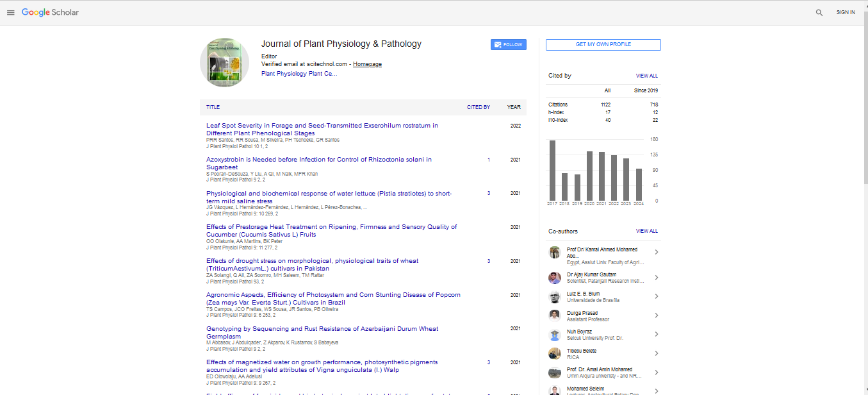This screenshot has width=868, height=395.
Task: Click GET MY OWN PROFILE button
Action: click(603, 45)
